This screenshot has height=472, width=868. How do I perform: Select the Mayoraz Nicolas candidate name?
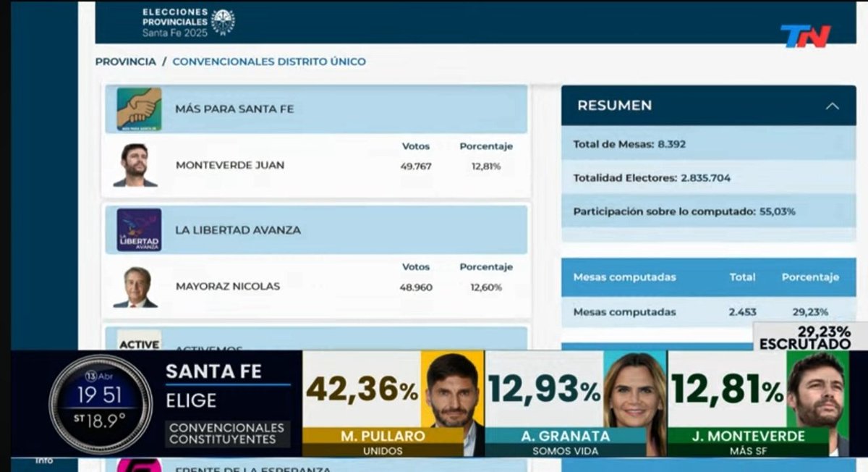[228, 286]
